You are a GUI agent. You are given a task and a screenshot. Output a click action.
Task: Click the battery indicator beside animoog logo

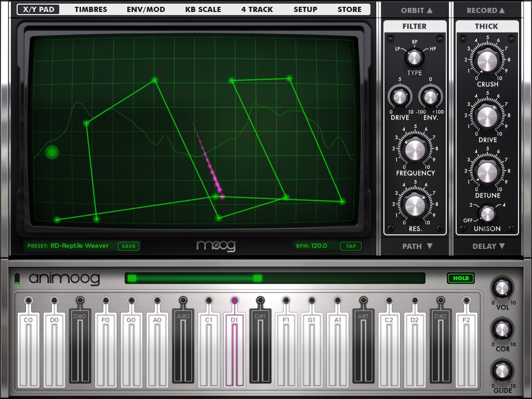tap(17, 278)
